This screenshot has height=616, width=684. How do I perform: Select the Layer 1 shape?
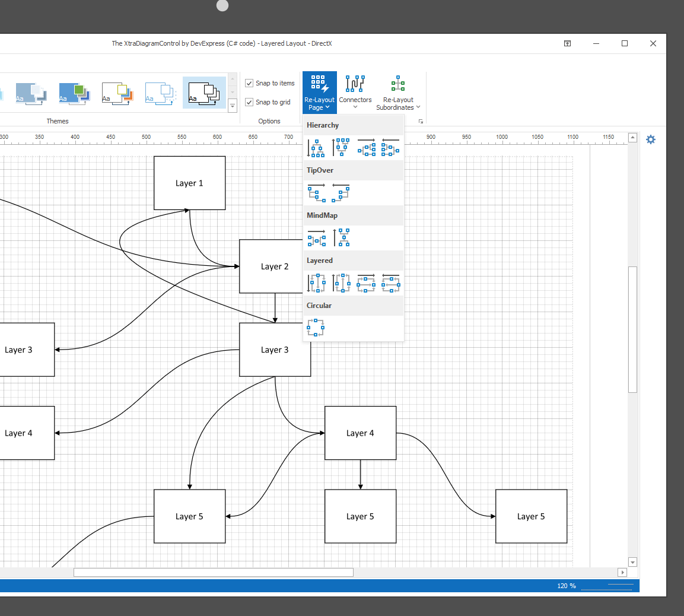pos(190,183)
